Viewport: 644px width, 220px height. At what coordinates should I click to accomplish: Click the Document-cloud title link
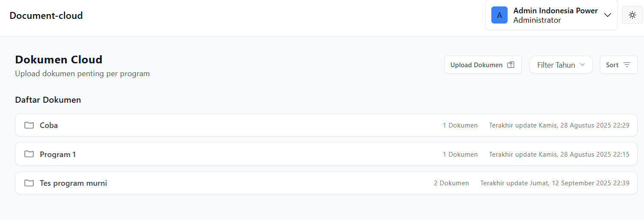46,16
